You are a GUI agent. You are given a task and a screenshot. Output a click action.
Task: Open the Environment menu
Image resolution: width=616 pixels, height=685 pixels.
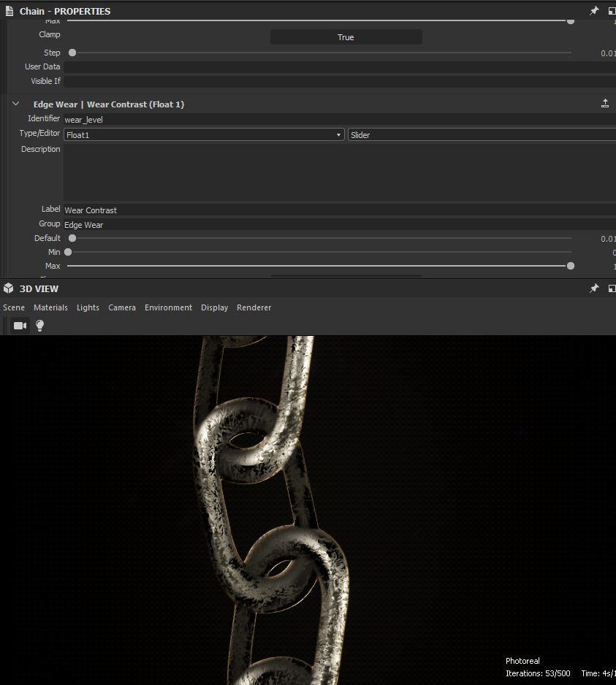168,307
